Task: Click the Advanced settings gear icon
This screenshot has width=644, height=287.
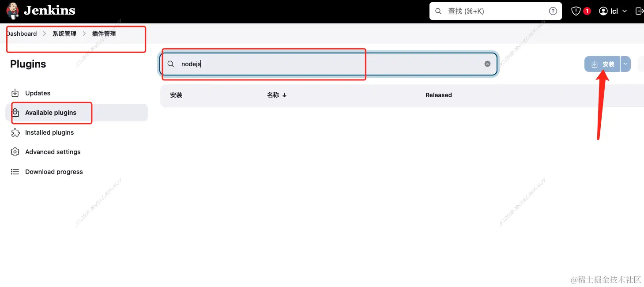Action: coord(15,152)
